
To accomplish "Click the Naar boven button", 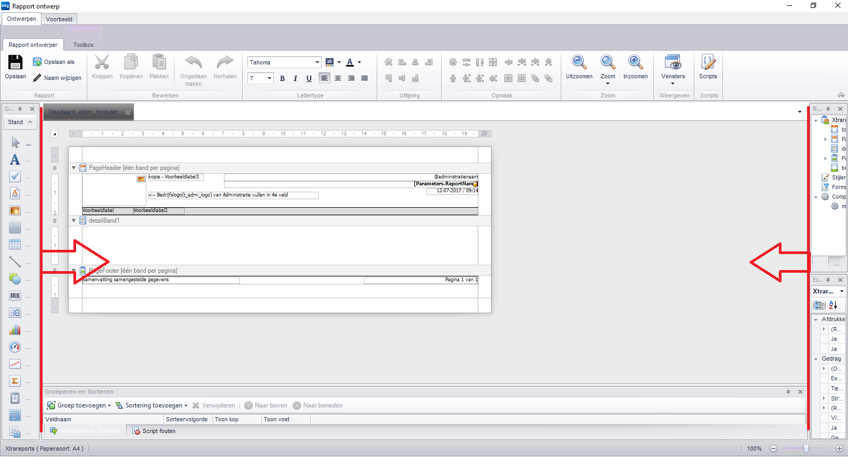I will (266, 405).
